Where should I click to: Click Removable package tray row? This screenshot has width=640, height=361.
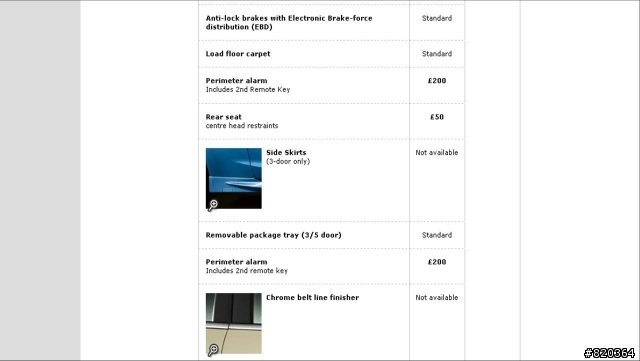coord(331,235)
